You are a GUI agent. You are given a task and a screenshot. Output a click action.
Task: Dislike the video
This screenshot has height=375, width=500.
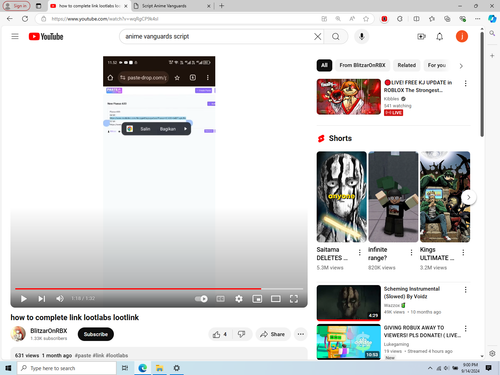(242, 334)
